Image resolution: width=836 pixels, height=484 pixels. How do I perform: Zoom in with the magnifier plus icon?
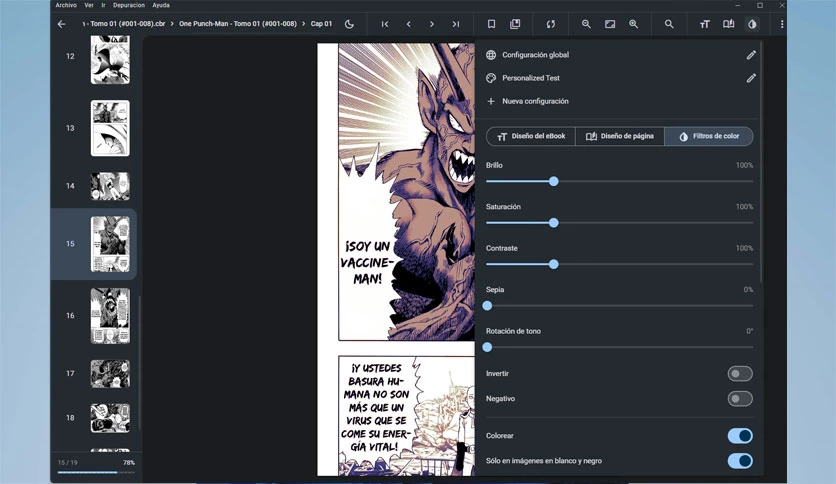coord(633,24)
